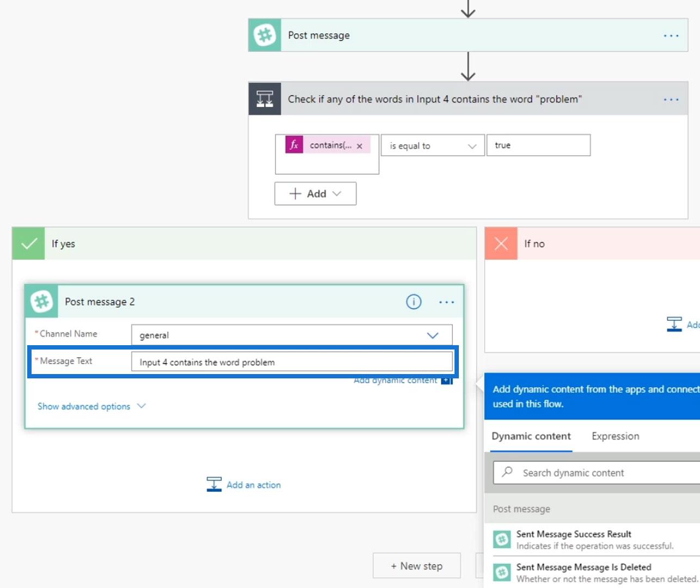Click the Slack icon beside Sent Message Success Result
This screenshot has height=588, width=700.
[502, 540]
